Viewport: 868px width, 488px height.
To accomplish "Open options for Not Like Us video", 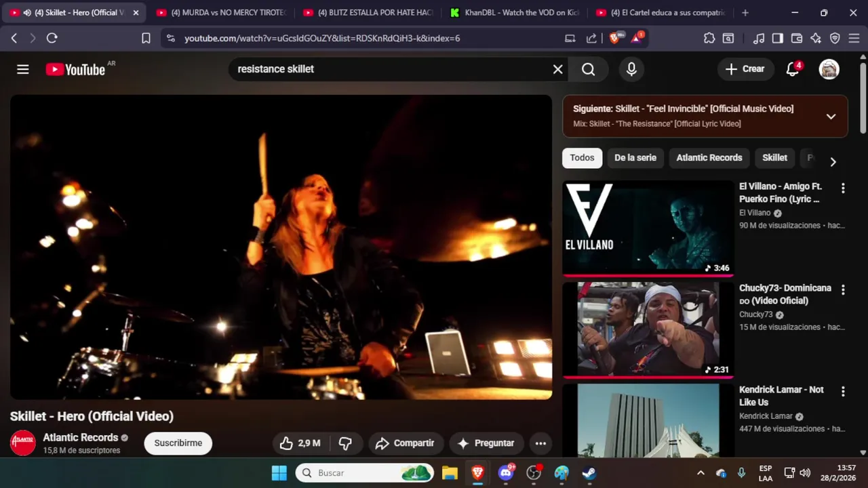I will (x=843, y=392).
